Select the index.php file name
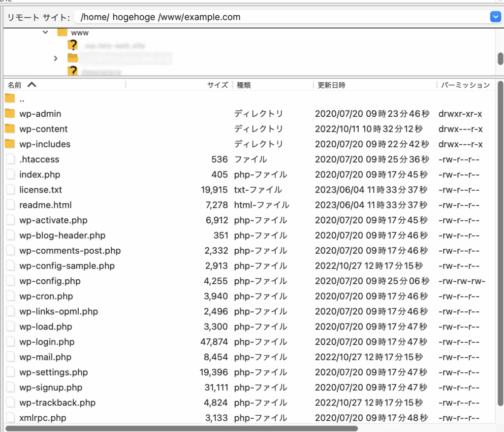The height and width of the screenshot is (432, 504). click(39, 175)
